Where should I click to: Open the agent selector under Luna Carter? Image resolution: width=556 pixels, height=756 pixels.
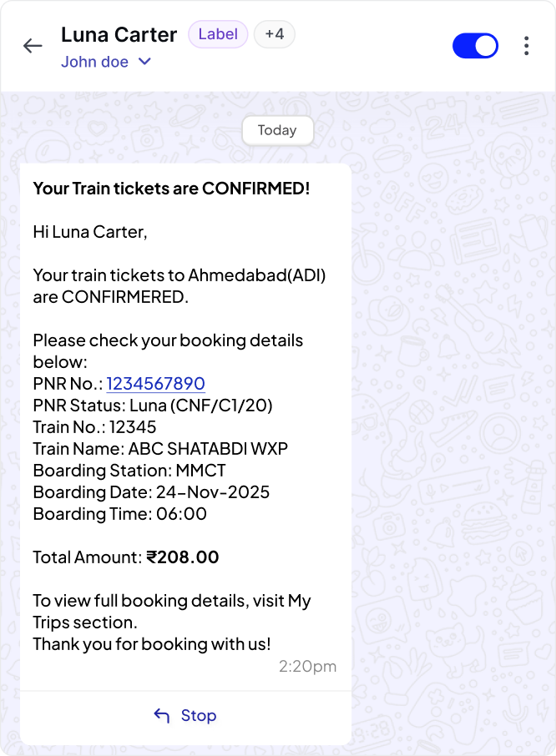(107, 62)
